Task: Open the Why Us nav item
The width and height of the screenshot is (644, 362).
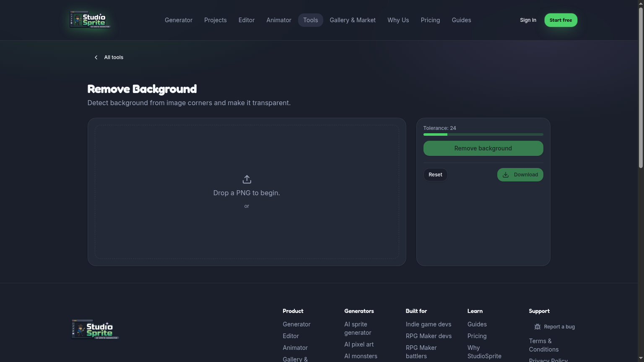Action: tap(398, 20)
